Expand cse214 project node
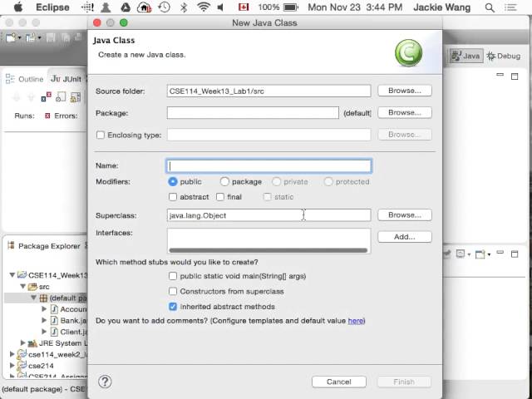This screenshot has height=399, width=532. click(x=12, y=366)
